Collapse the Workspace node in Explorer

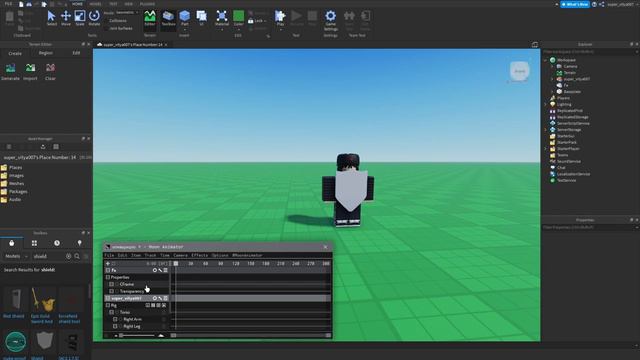546,60
